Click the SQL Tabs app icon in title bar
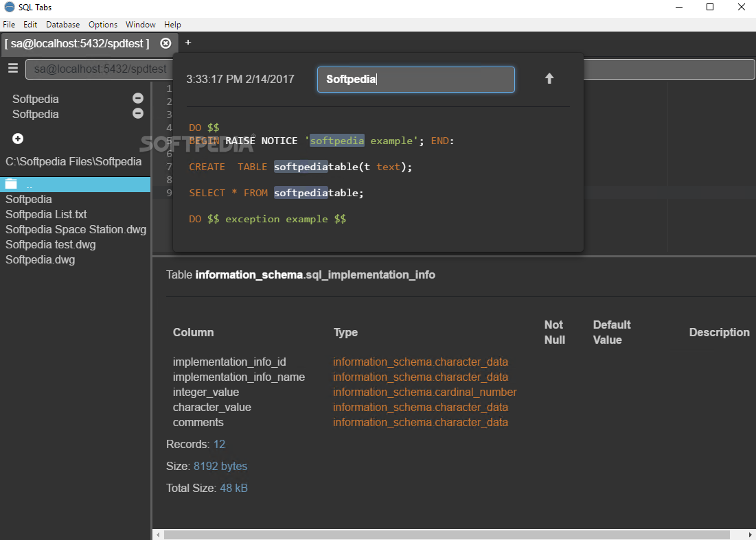756x540 pixels. pos(9,7)
